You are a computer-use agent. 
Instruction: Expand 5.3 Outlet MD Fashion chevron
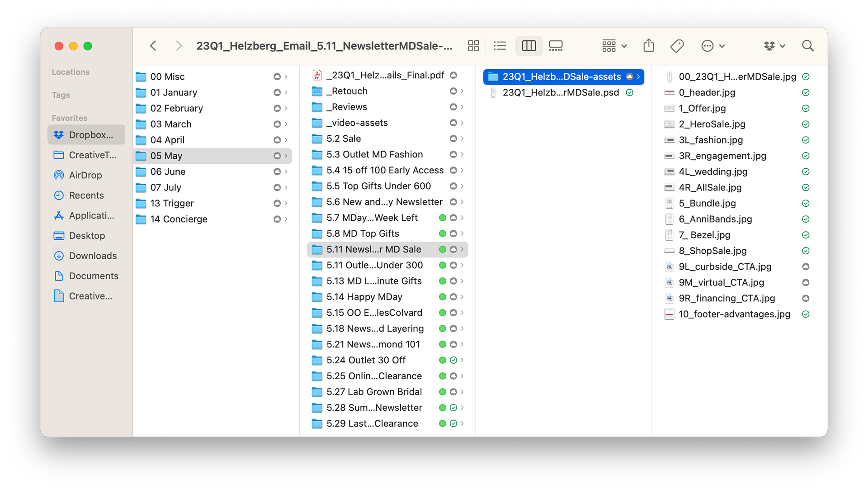[x=462, y=154]
